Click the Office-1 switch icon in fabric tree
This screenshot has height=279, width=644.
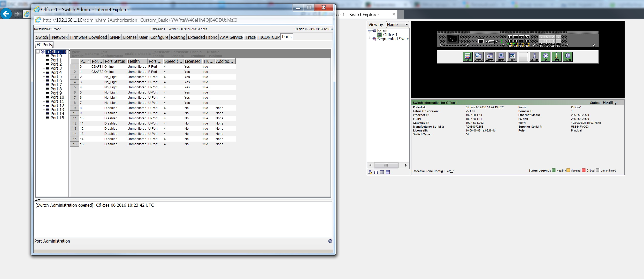coord(380,35)
